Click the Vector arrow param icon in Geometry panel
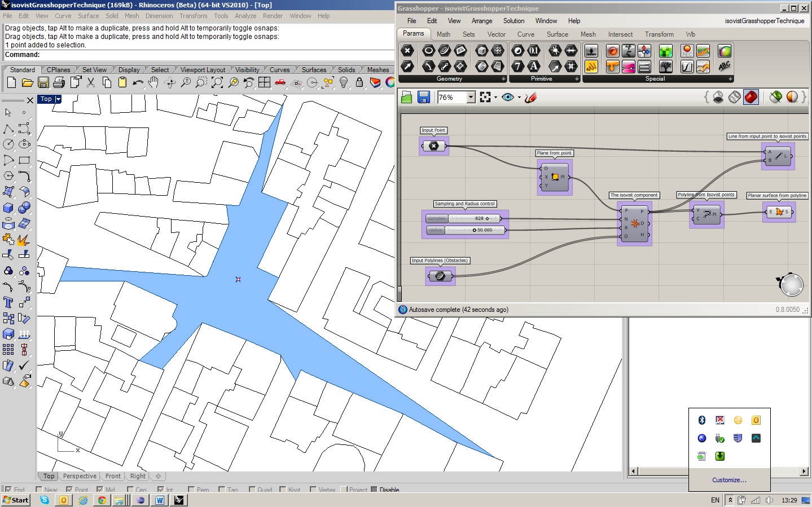This screenshot has height=507, width=812. [407, 67]
